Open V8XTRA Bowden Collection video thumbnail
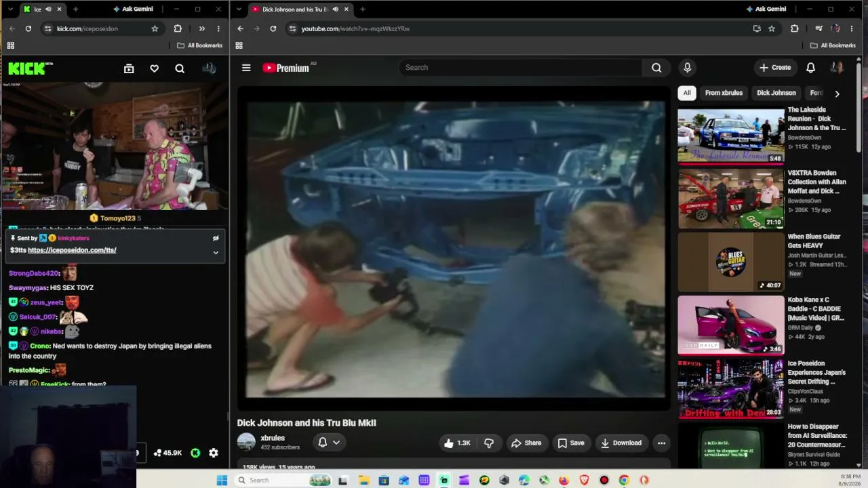The height and width of the screenshot is (488, 868). pyautogui.click(x=731, y=199)
